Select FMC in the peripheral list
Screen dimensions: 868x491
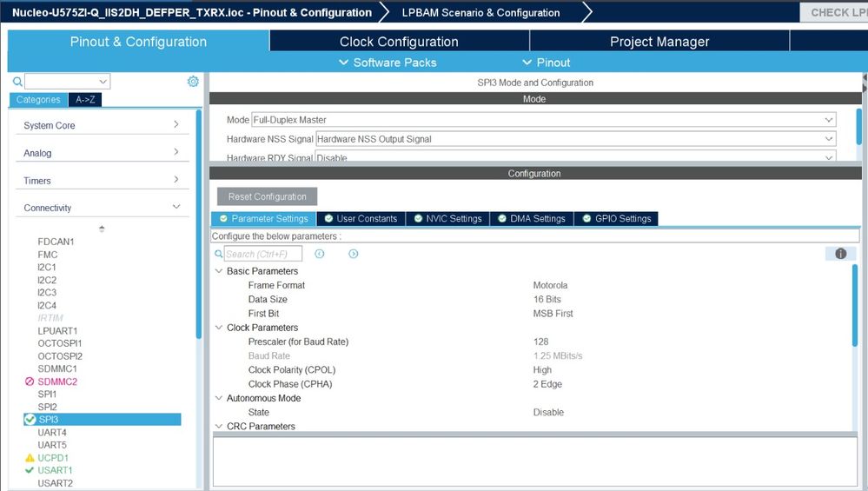(x=48, y=255)
